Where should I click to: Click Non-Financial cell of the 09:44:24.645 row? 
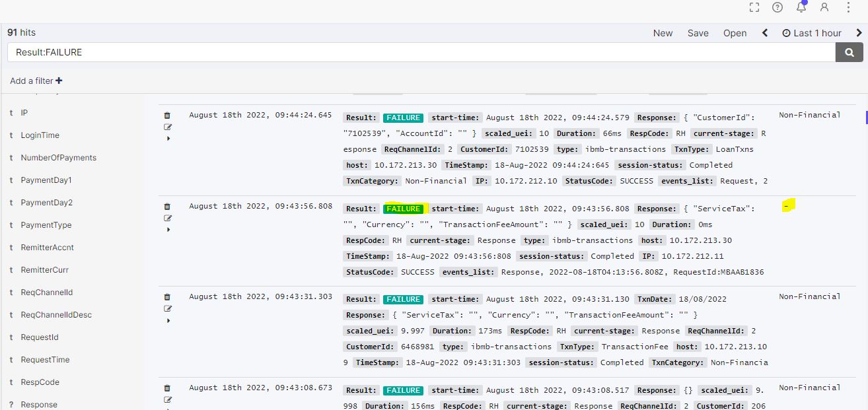pyautogui.click(x=810, y=115)
